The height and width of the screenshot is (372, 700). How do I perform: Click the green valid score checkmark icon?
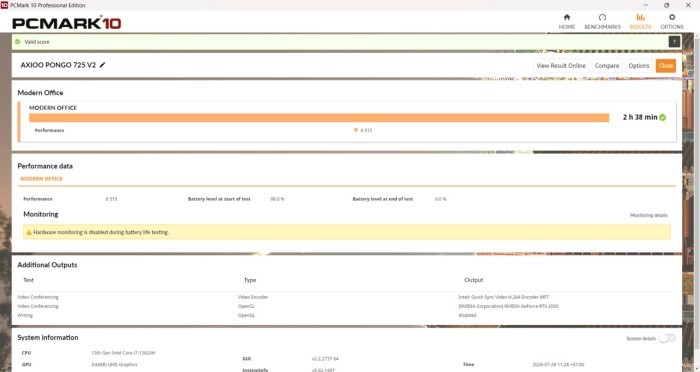click(18, 42)
